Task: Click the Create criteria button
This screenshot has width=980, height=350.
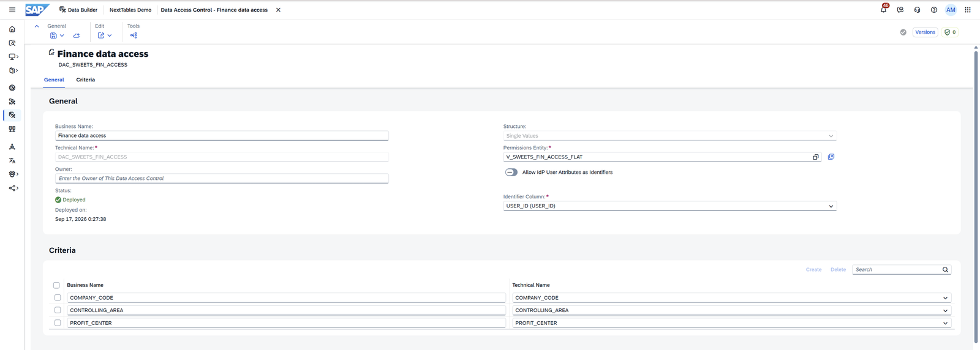Action: click(x=813, y=270)
